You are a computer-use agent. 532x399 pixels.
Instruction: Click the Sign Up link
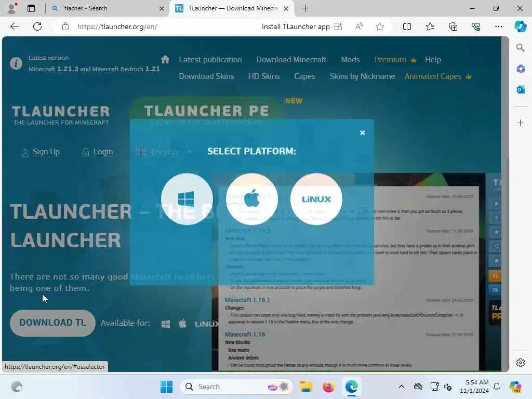[41, 152]
